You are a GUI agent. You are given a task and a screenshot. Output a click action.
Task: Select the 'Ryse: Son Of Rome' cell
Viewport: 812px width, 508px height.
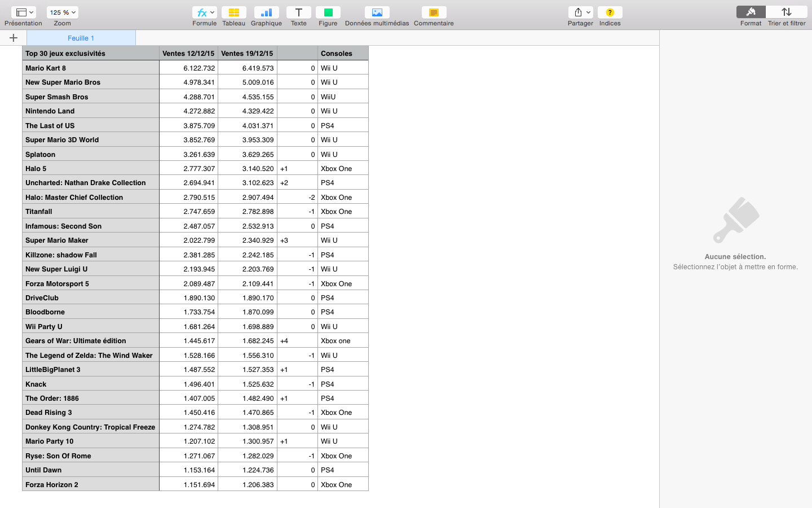[91, 456]
